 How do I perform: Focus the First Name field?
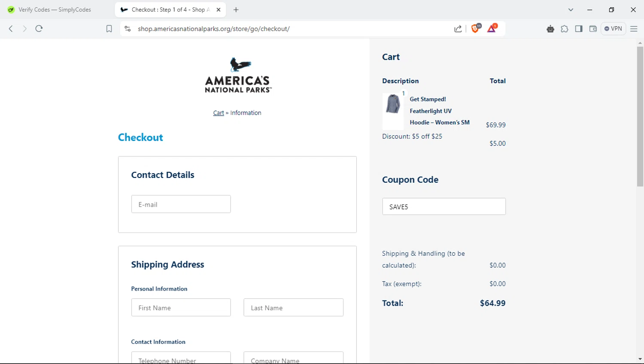coord(181,307)
